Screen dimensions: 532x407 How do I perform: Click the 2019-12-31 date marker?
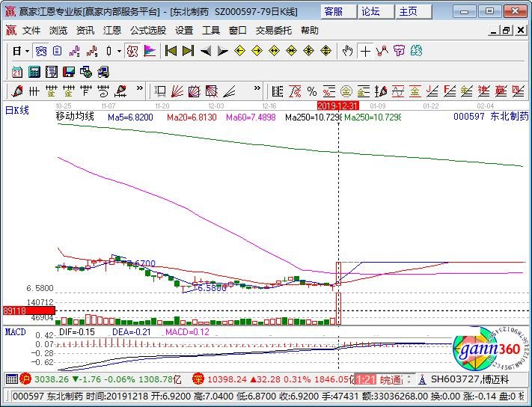coord(337,105)
